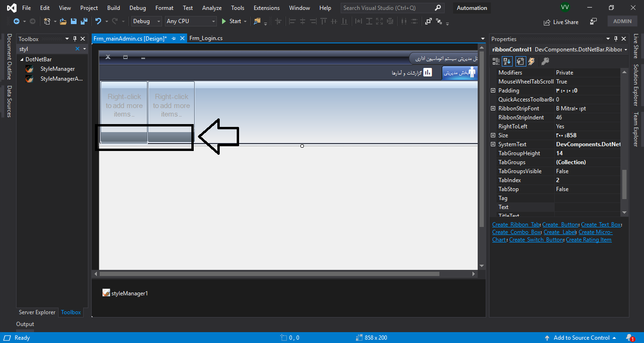Click the Create Ribbon Tab link

pyautogui.click(x=516, y=225)
